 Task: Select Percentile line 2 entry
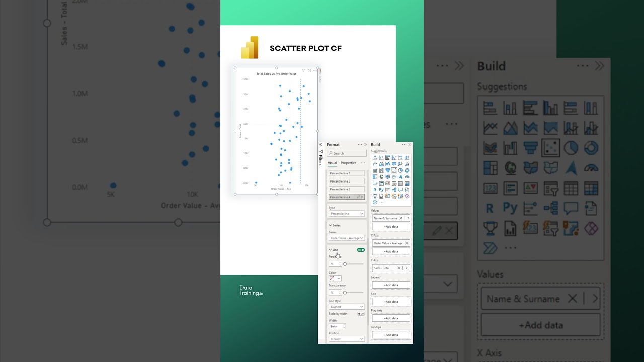click(x=347, y=181)
